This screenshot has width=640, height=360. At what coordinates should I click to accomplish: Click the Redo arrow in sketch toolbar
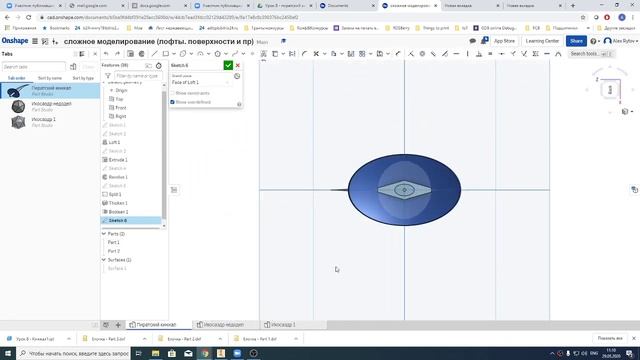click(118, 54)
